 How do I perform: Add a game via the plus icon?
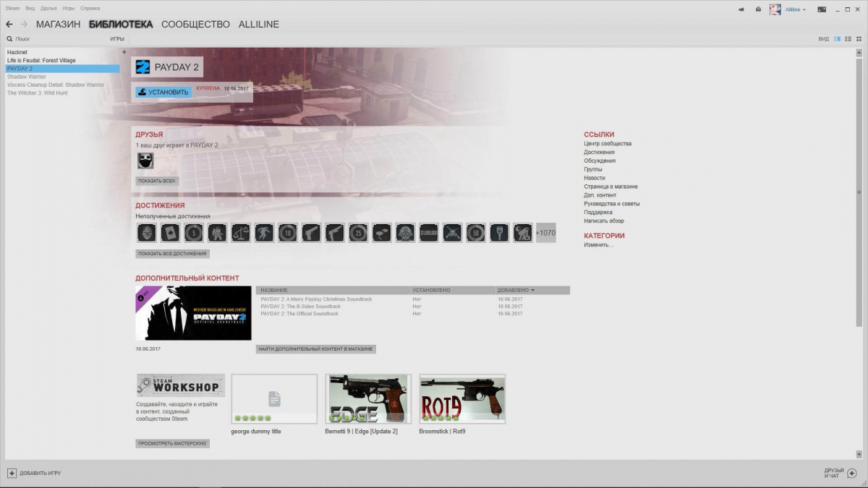tap(12, 473)
